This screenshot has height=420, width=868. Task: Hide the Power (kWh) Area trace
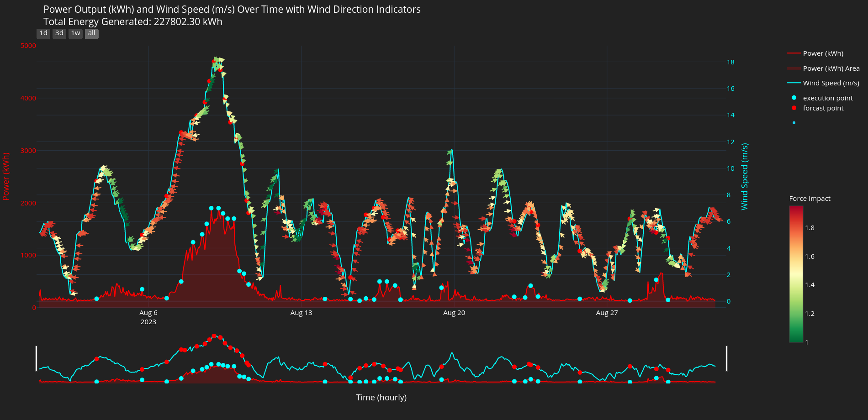point(831,68)
